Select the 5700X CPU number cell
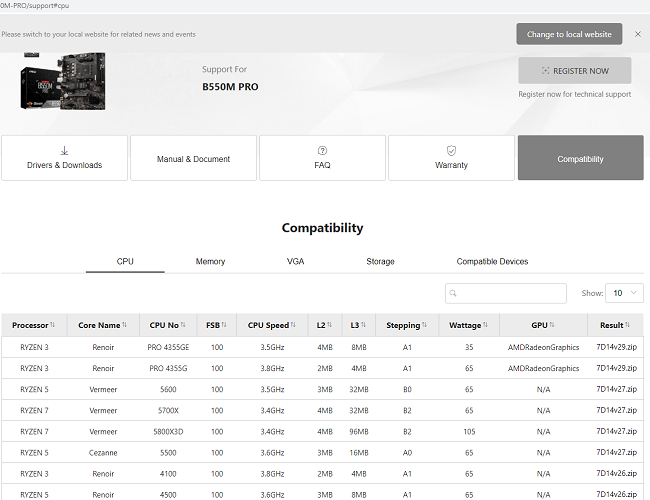Image resolution: width=650 pixels, height=500 pixels. coord(168,410)
